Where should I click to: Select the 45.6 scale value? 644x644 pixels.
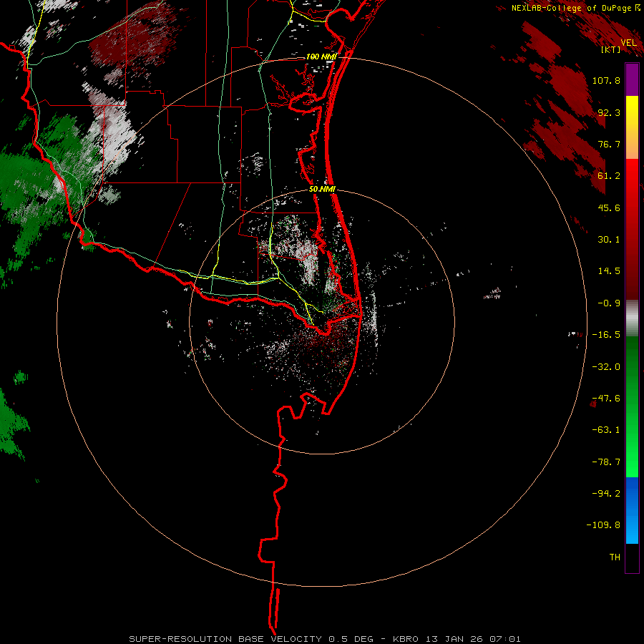click(609, 208)
